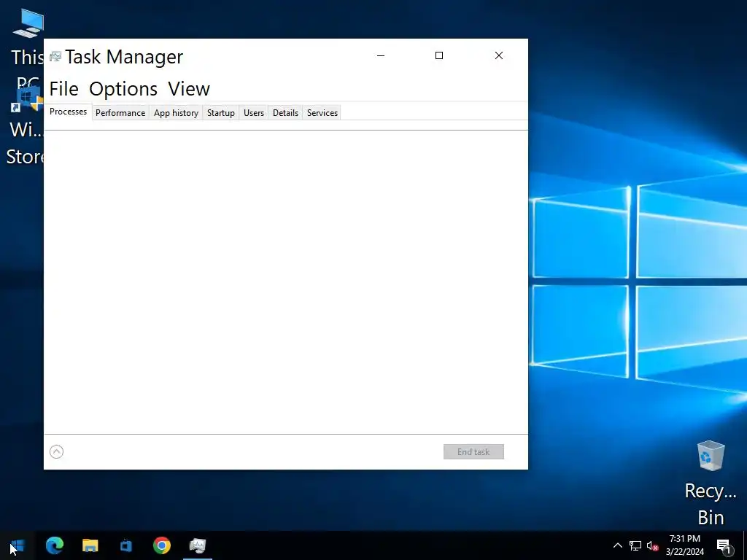This screenshot has height=560, width=747.
Task: Open the Options menu
Action: (x=123, y=89)
